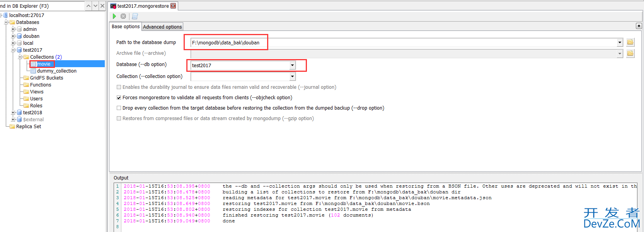644x232 pixels.
Task: Browse folder icon for Archive file
Action: click(630, 53)
